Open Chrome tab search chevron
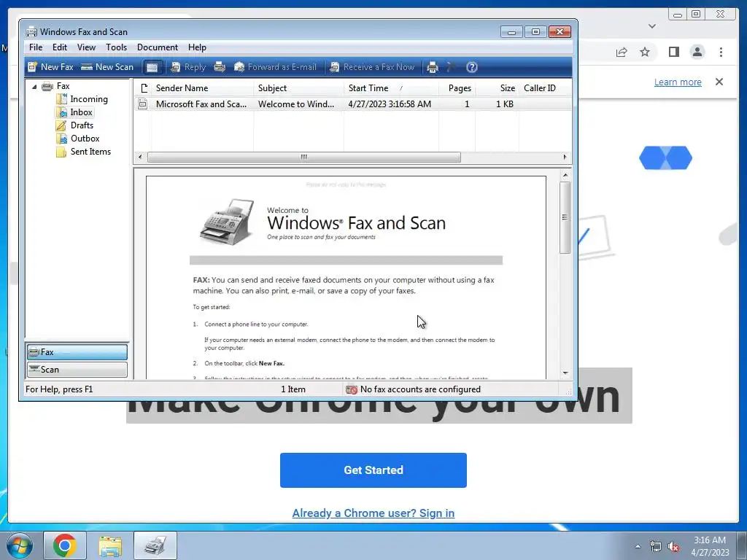Screen dimensions: 747x560 [x=652, y=26]
